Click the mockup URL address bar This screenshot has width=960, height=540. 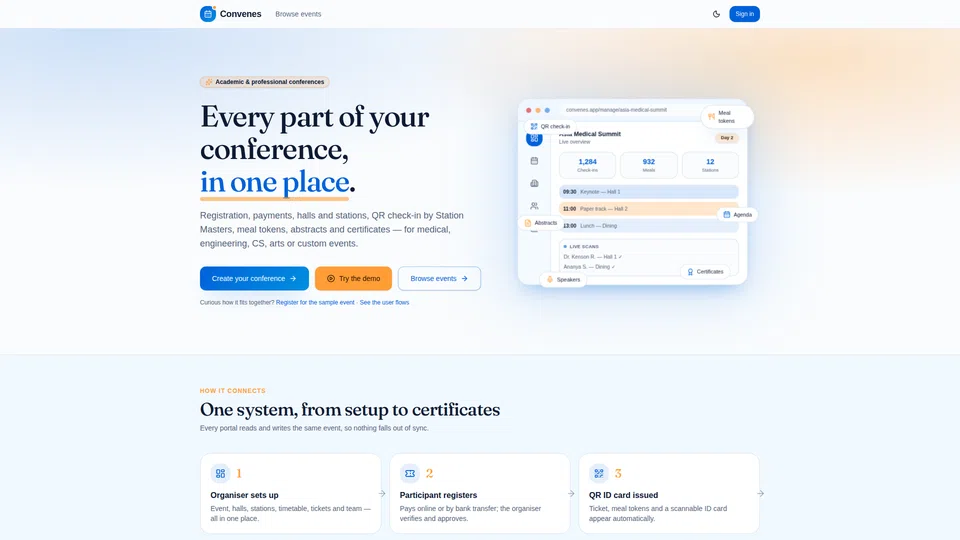click(x=634, y=110)
